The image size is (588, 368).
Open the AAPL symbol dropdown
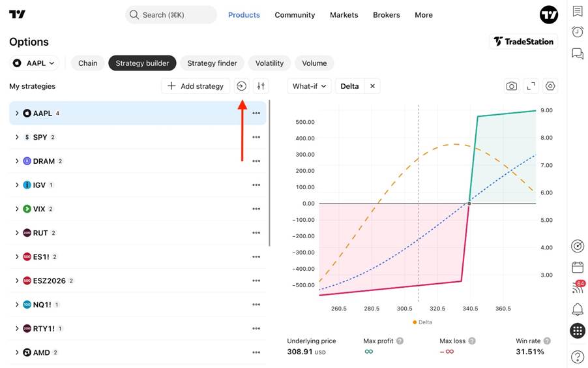34,63
